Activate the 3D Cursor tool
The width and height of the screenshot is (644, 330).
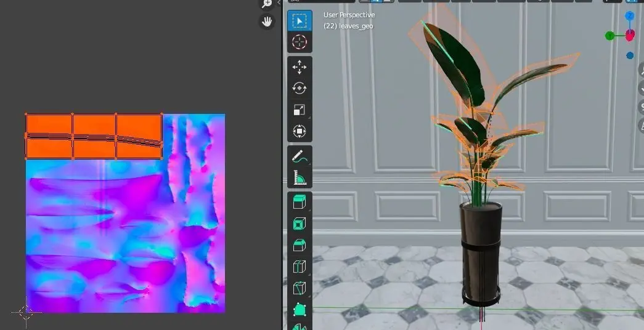(x=300, y=42)
